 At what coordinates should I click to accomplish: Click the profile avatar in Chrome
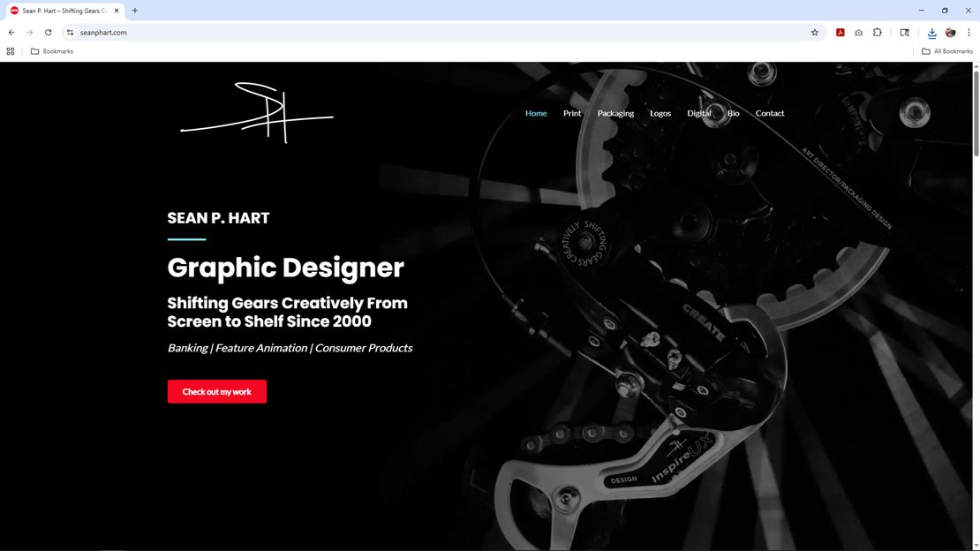point(950,33)
